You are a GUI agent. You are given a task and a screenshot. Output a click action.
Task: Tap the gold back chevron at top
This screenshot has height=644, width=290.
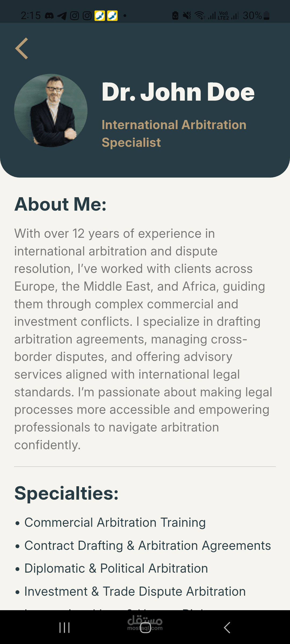click(x=22, y=48)
